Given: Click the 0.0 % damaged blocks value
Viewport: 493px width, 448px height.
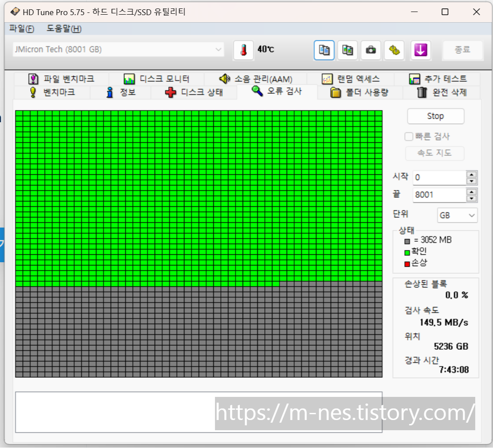Looking at the screenshot, I should [x=457, y=295].
